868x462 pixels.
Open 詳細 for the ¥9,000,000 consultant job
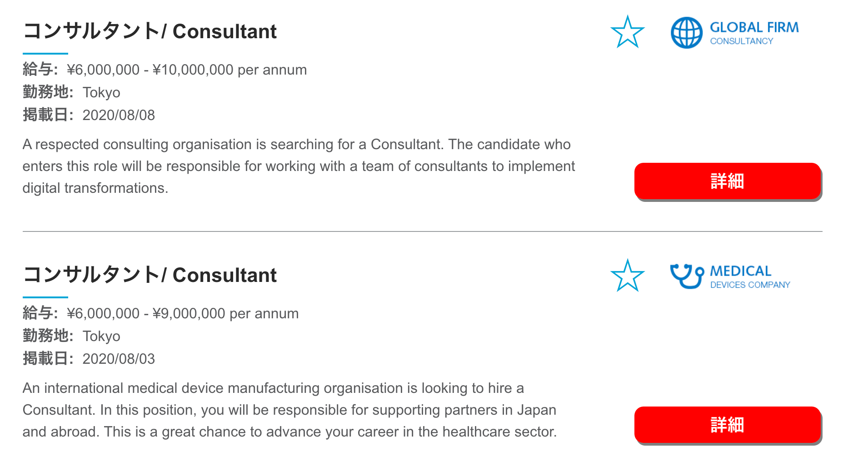728,425
